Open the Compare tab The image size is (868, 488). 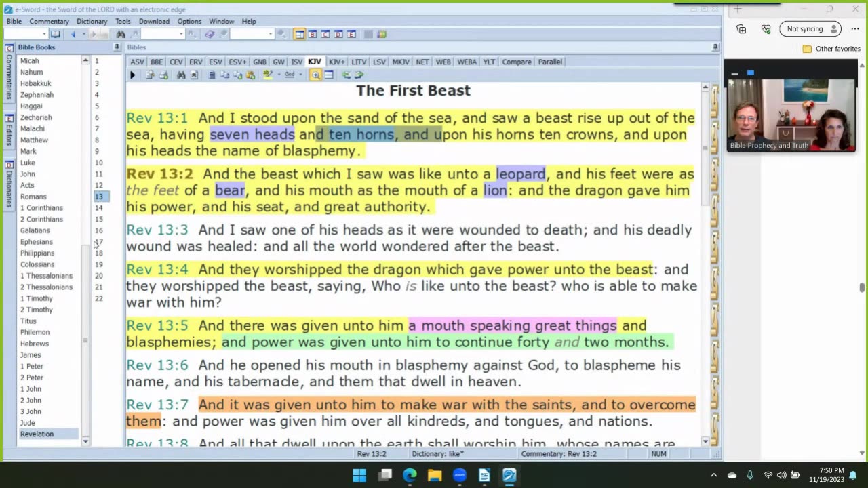(x=517, y=62)
